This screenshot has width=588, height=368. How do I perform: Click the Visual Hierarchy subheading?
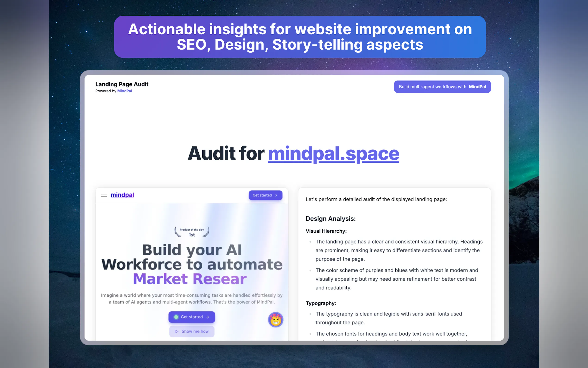(x=326, y=231)
